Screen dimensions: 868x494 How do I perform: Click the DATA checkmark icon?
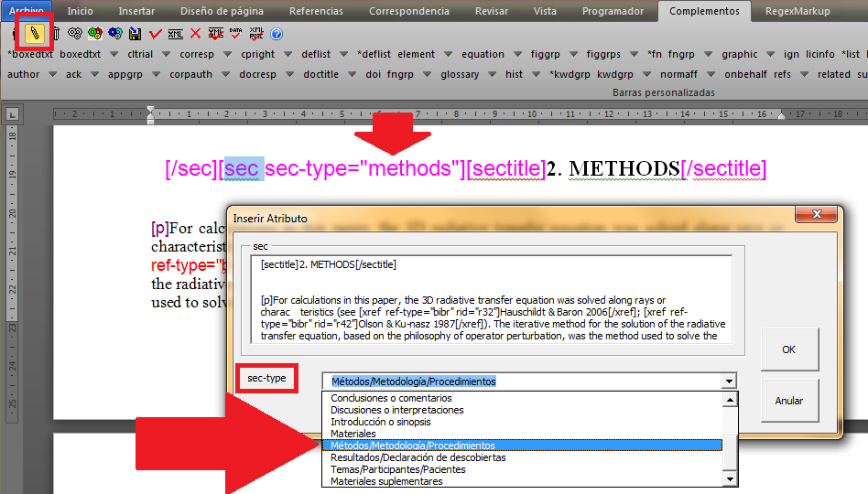[236, 34]
